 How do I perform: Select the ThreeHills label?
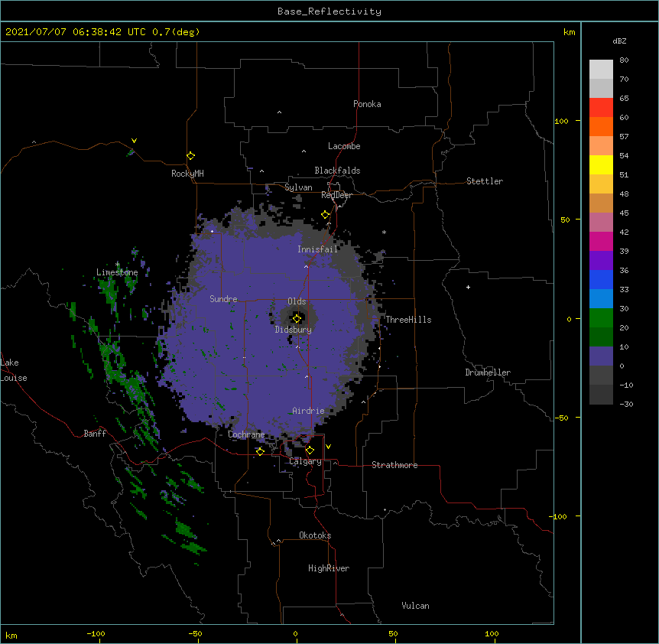pos(408,320)
